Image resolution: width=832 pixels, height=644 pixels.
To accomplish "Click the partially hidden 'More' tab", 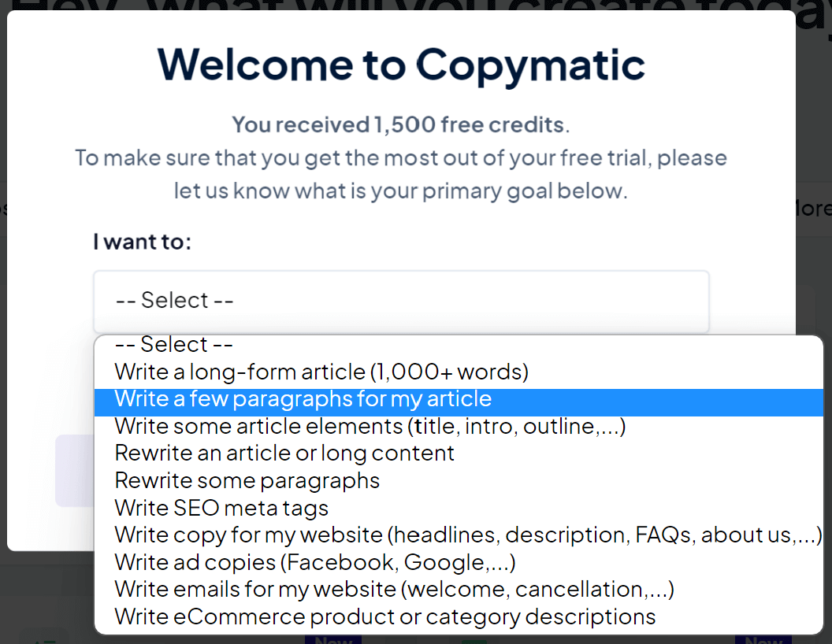I will (x=813, y=209).
